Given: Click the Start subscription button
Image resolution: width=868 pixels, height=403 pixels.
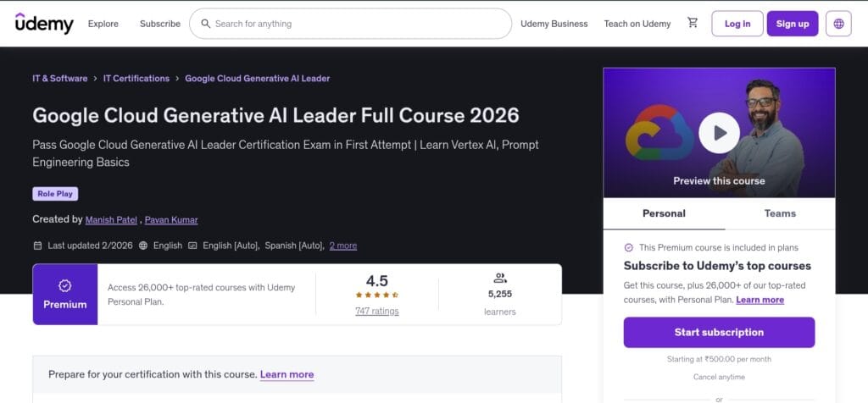Looking at the screenshot, I should click(719, 332).
